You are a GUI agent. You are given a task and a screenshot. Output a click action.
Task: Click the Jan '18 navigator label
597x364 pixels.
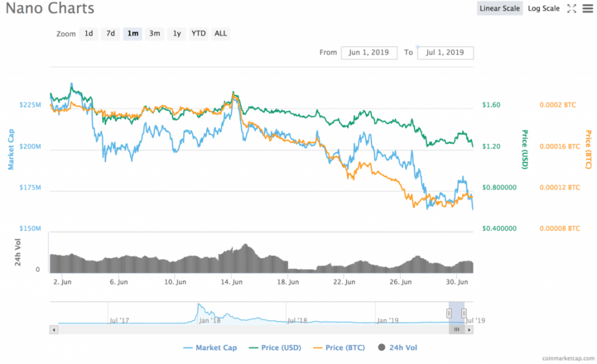[210, 321]
